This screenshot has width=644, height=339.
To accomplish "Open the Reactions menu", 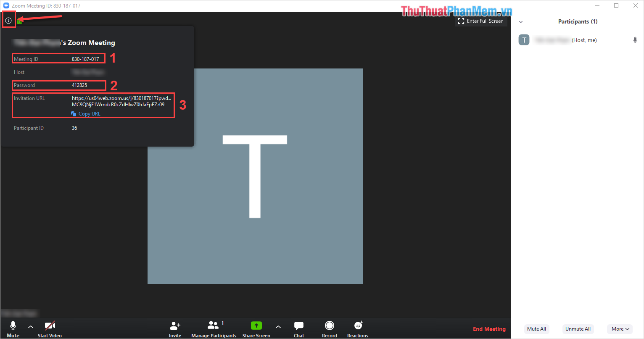I will [358, 329].
